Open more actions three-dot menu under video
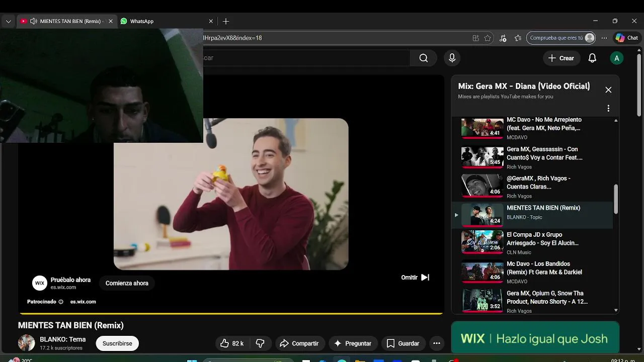The width and height of the screenshot is (644, 362). [x=437, y=343]
